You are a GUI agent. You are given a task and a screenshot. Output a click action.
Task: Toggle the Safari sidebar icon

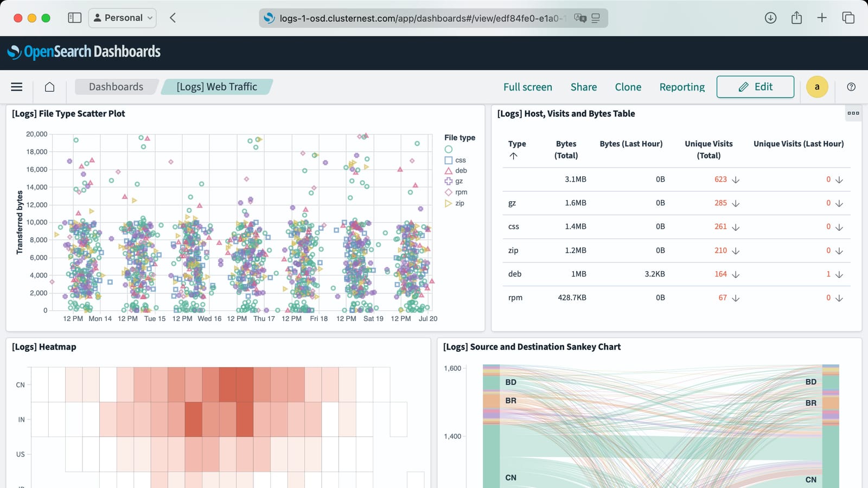[x=74, y=18]
